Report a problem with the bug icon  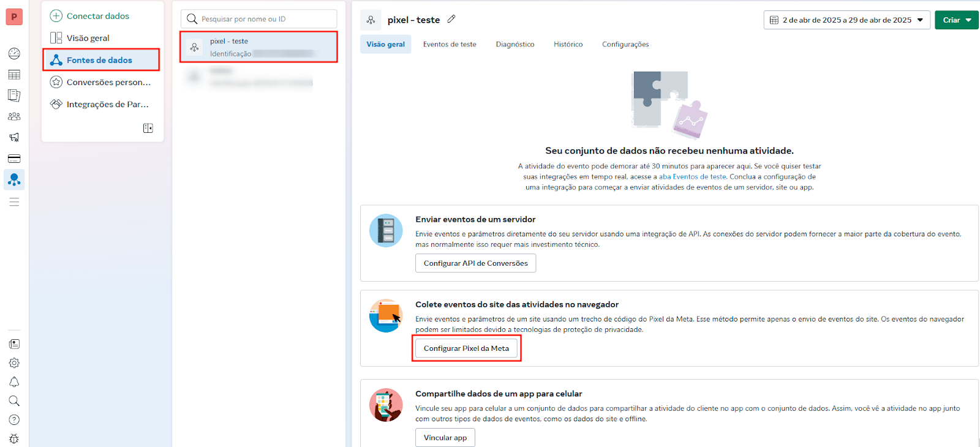[x=14, y=438]
